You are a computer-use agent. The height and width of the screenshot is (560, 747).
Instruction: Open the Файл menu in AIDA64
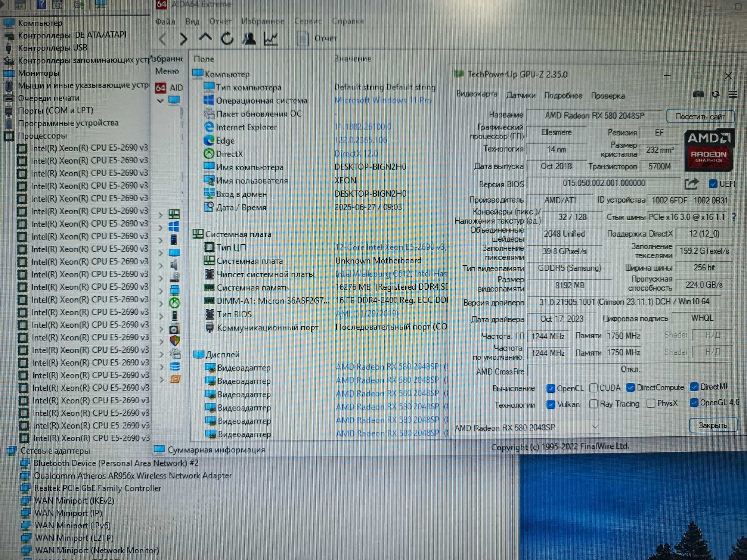click(x=165, y=22)
